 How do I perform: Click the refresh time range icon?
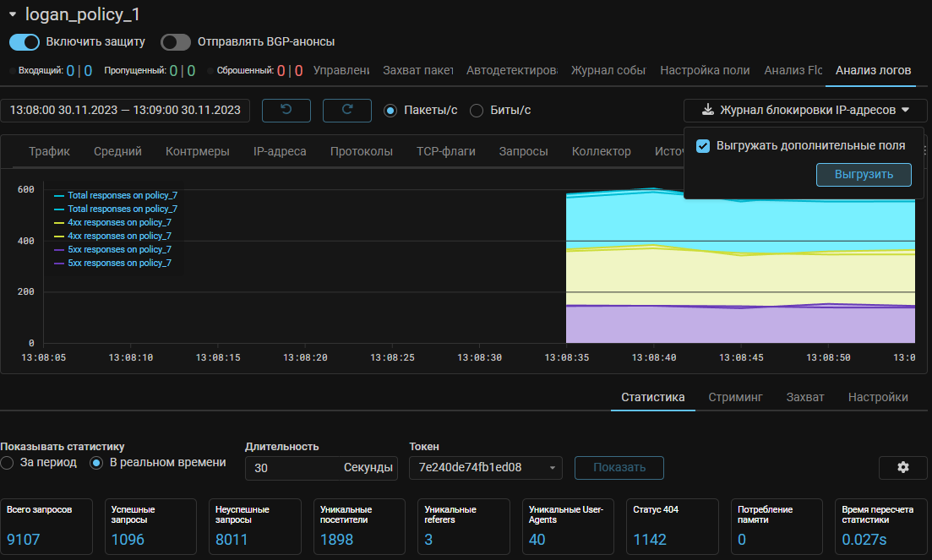coord(346,110)
